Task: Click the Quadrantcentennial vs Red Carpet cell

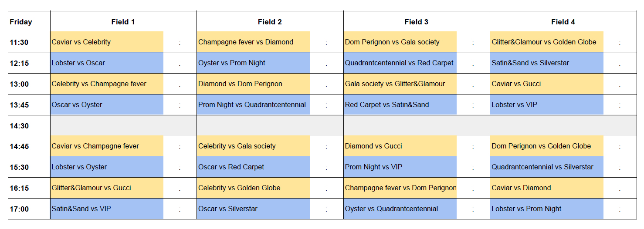Action: point(400,63)
